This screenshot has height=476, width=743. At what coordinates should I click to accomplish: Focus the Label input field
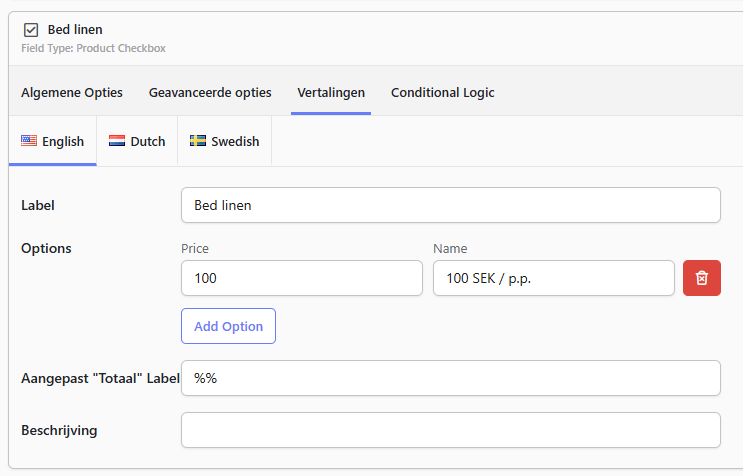click(451, 205)
